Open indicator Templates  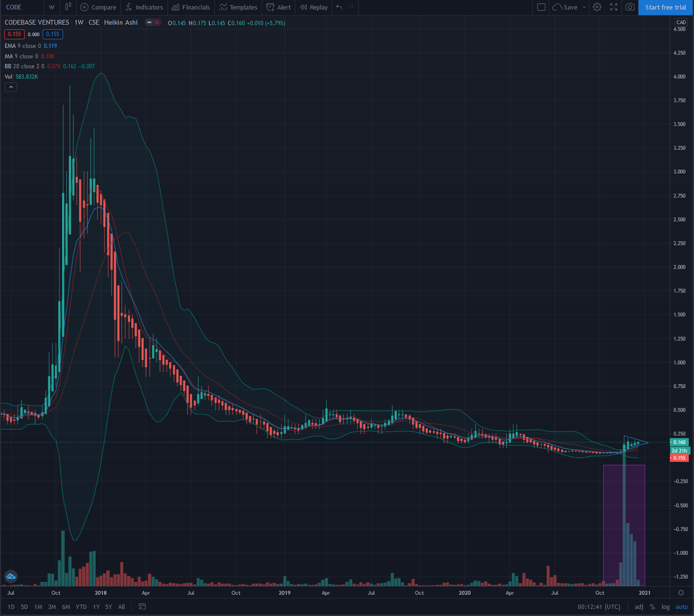tap(238, 7)
